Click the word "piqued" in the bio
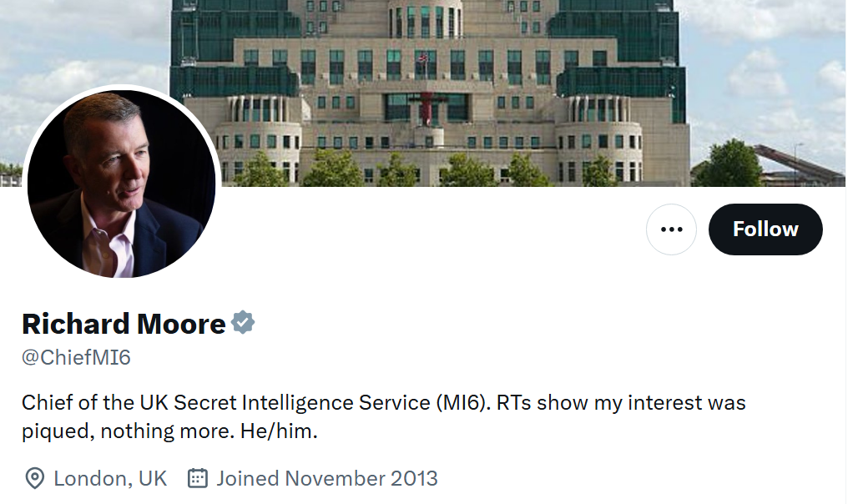This screenshot has height=504, width=863. click(x=50, y=432)
